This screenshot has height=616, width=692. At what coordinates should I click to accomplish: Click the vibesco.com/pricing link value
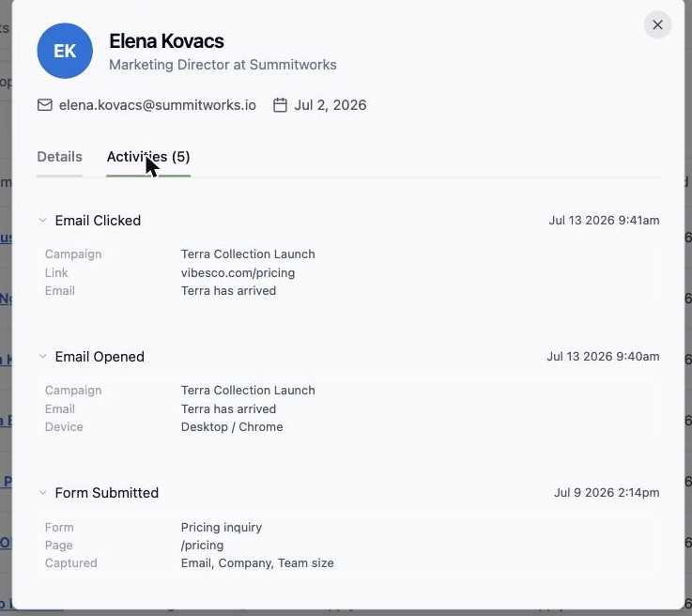click(238, 272)
